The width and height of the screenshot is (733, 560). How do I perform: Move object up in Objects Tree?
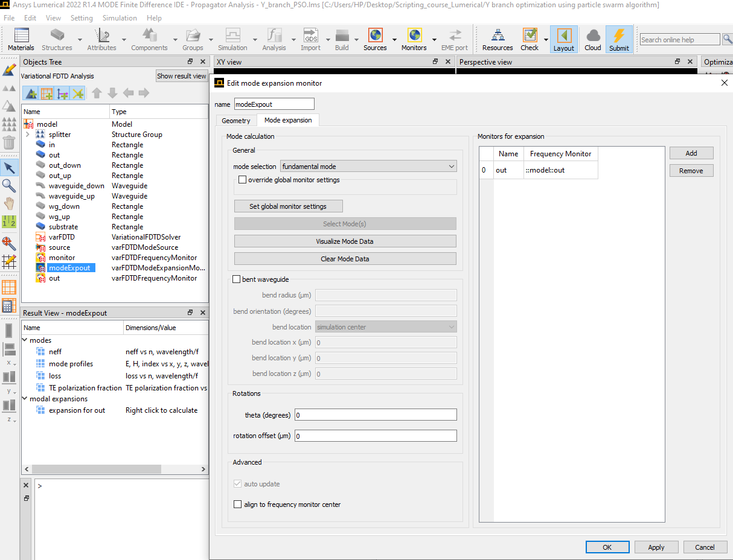tap(97, 93)
